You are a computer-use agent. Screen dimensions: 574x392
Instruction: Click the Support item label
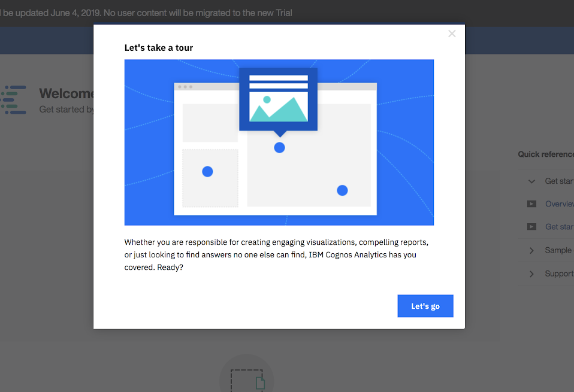click(x=559, y=274)
